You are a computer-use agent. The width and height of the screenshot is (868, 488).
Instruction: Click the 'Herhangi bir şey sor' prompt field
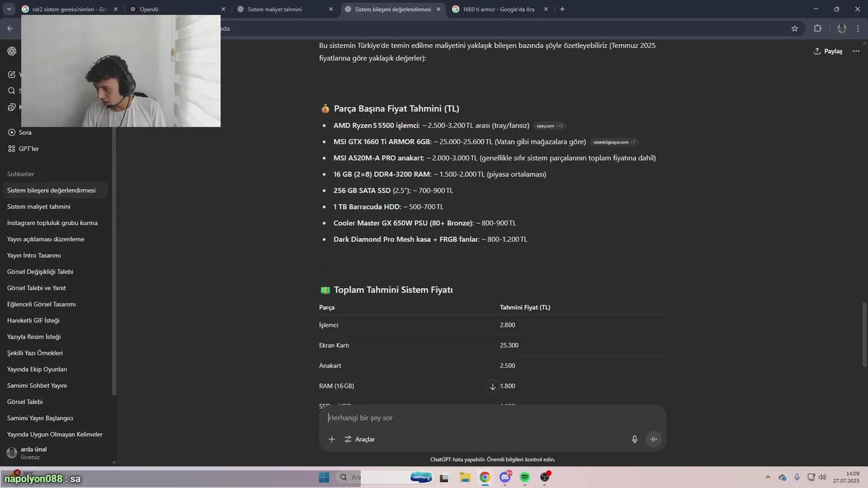(492, 418)
